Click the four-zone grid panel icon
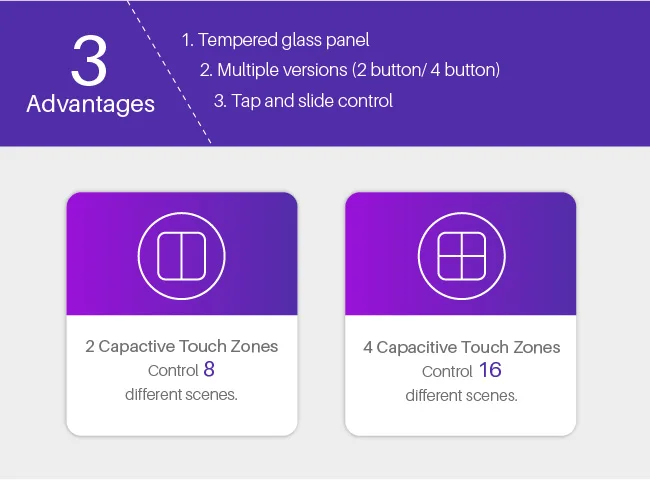 462,256
